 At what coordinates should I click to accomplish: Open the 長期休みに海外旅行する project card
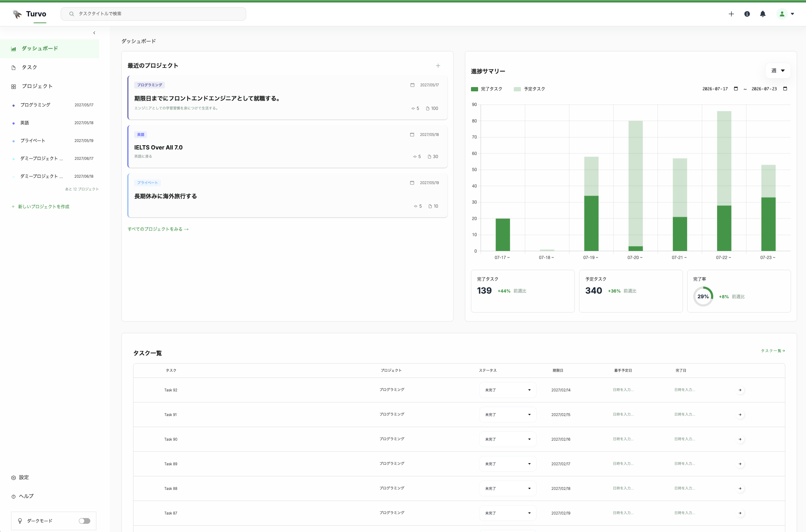coord(287,196)
